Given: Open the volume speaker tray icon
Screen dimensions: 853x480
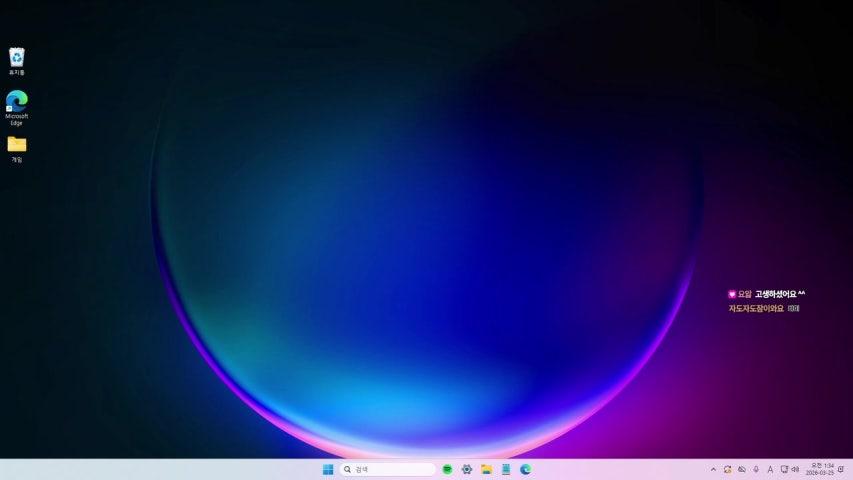Looking at the screenshot, I should tap(795, 469).
